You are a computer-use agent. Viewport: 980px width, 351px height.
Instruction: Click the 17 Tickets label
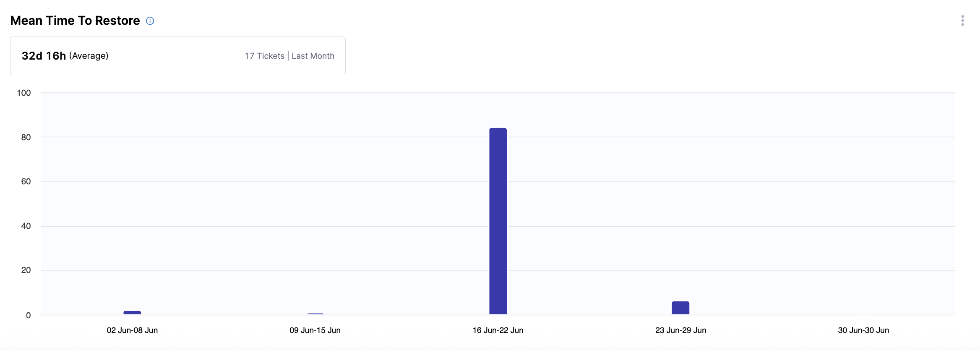(264, 56)
